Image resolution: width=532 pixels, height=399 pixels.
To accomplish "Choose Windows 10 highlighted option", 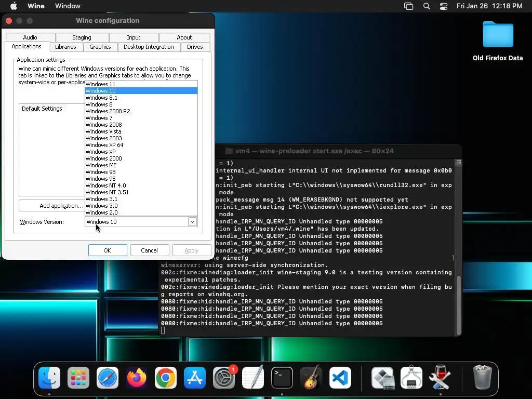I will 141,91.
